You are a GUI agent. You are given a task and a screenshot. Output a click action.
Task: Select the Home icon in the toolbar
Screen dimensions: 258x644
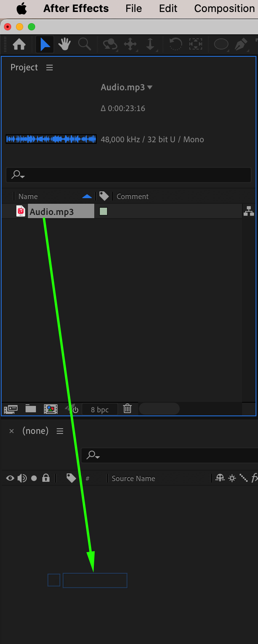(x=19, y=44)
